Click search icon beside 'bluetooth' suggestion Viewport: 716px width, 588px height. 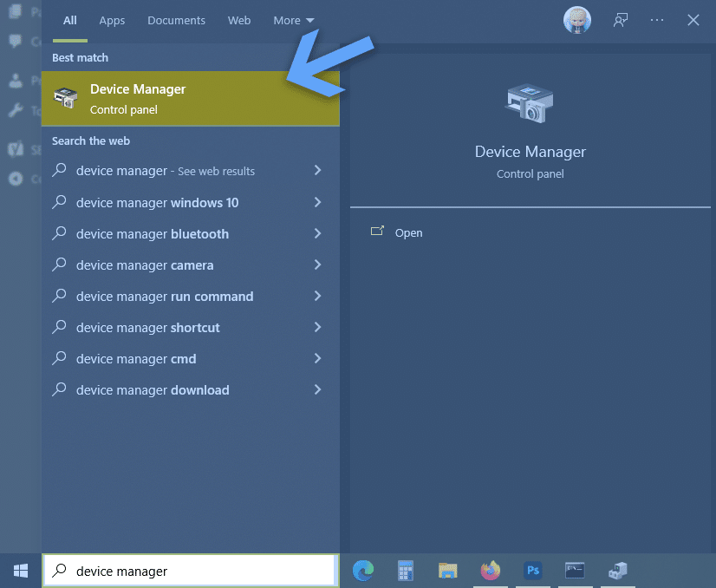(x=59, y=233)
